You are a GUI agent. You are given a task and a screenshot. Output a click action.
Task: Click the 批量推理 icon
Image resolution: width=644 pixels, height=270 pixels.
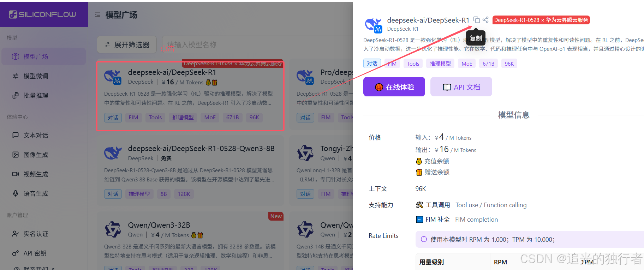[x=16, y=95]
